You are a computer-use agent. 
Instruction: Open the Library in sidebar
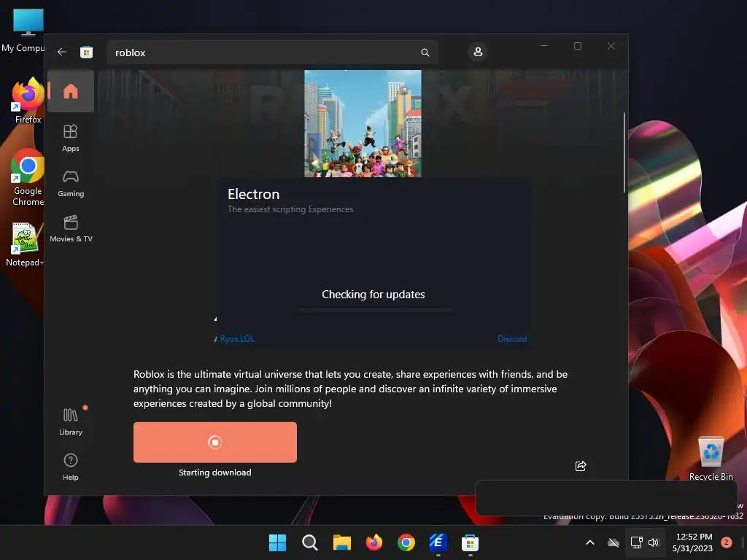click(x=71, y=421)
